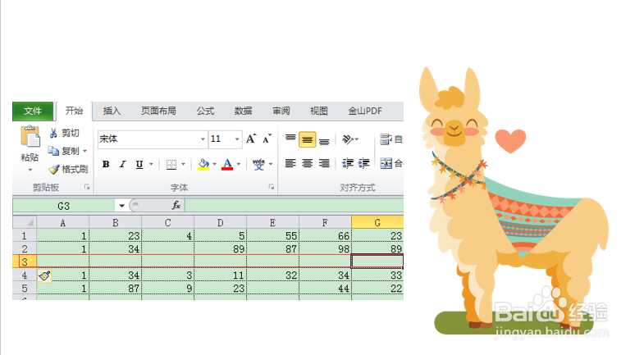The height and width of the screenshot is (355, 644).
Task: Open the font (字体) dialog launcher
Action: [272, 187]
